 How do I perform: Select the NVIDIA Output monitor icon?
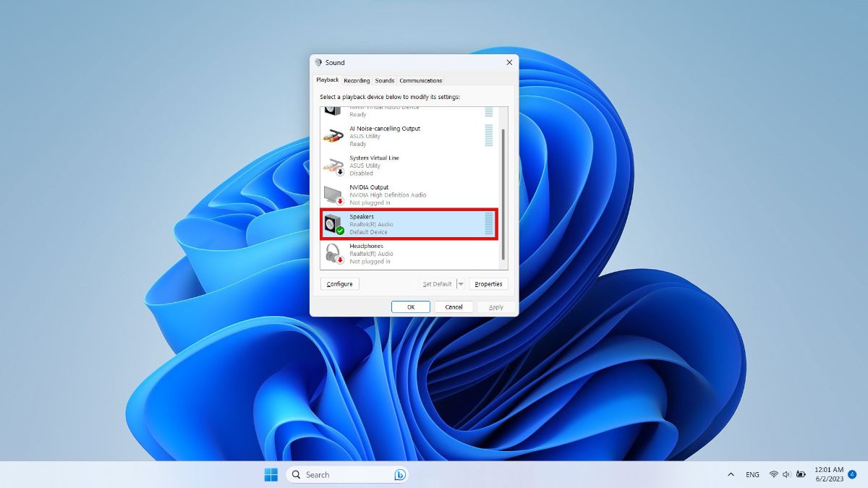pos(333,194)
